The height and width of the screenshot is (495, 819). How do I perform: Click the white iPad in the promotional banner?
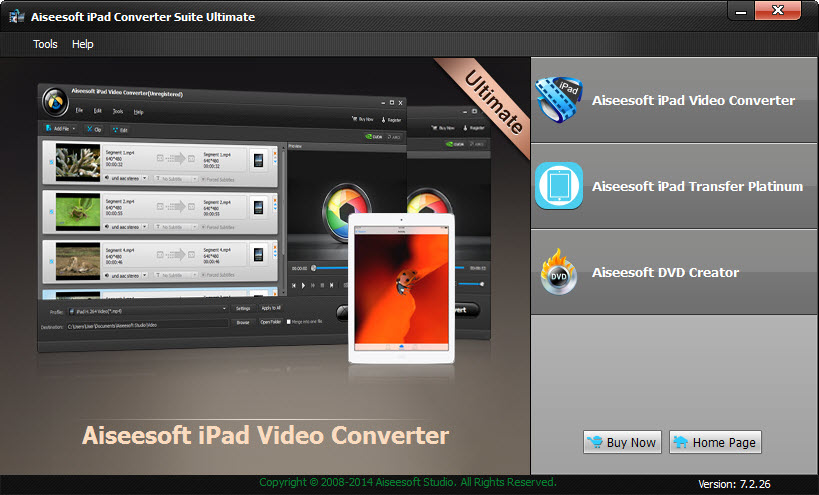point(401,288)
